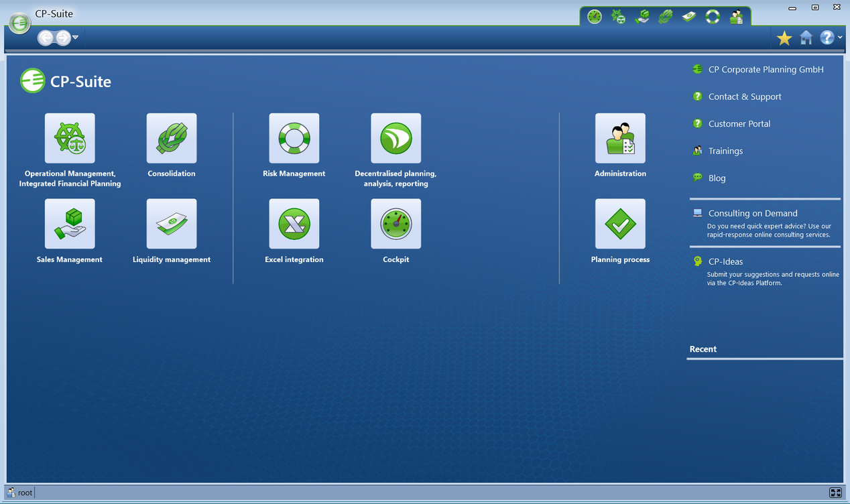This screenshot has width=850, height=504.
Task: Open the CP-Suite round application menu button
Action: pyautogui.click(x=19, y=23)
